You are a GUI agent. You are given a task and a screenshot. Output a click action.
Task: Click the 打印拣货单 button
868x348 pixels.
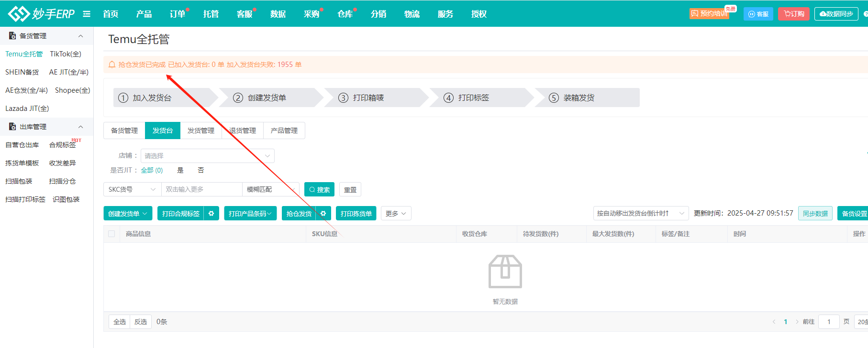356,214
